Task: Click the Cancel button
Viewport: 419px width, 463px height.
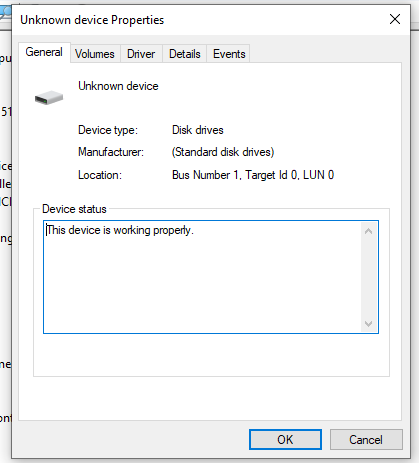Action: 366,440
